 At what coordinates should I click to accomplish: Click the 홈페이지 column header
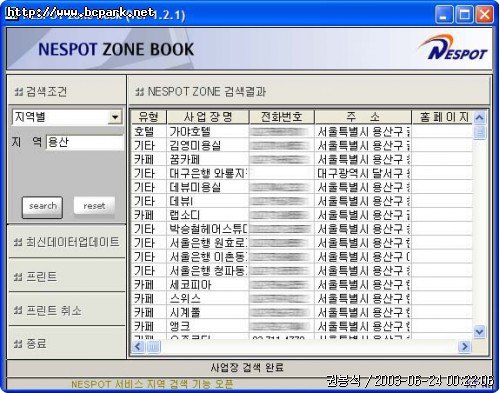pyautogui.click(x=442, y=117)
